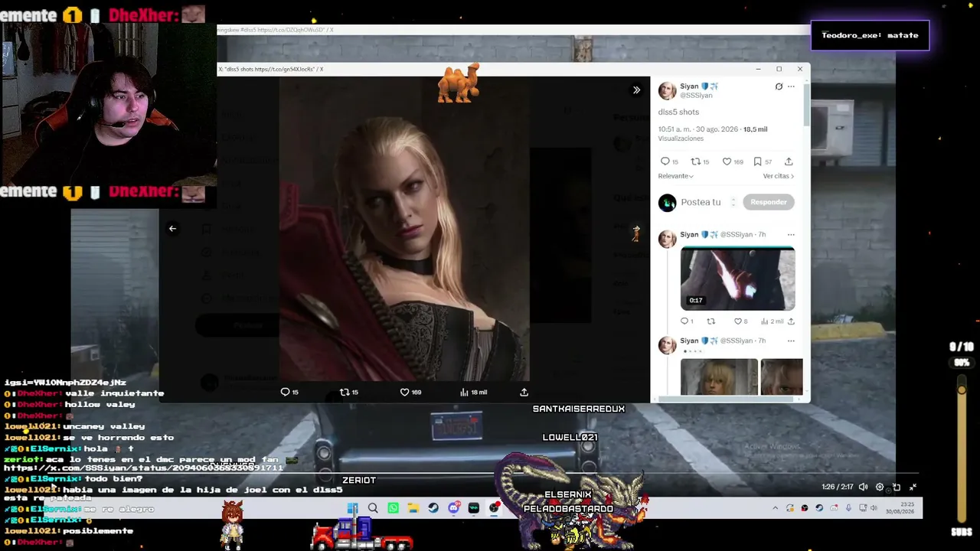Open WhatsApp from the taskbar
The image size is (980, 551).
click(393, 508)
